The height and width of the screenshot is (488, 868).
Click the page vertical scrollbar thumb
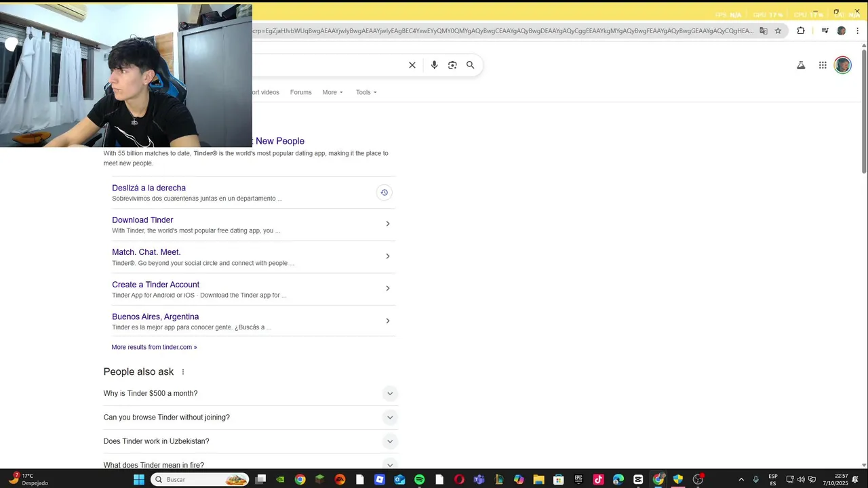click(x=864, y=111)
